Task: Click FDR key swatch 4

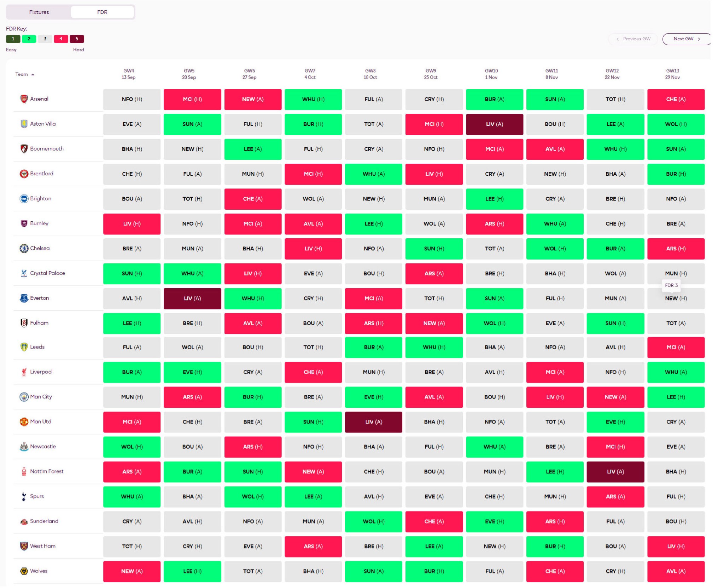Action: pyautogui.click(x=61, y=39)
